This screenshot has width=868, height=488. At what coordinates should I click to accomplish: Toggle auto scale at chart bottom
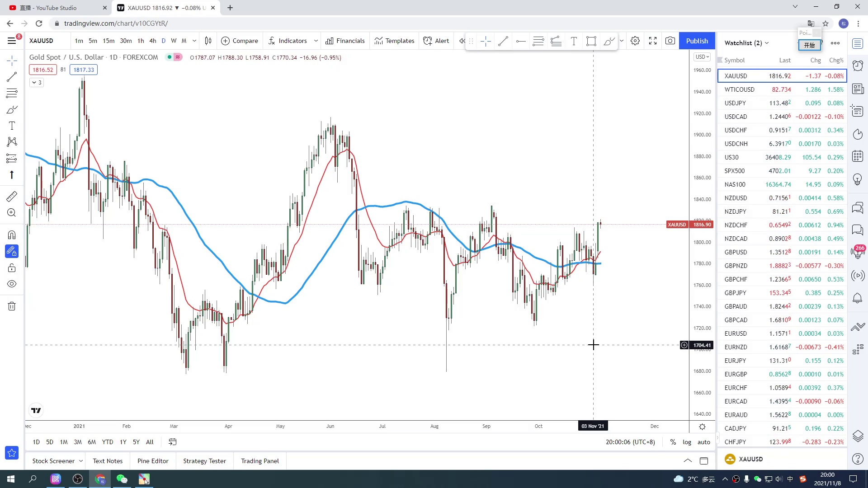[x=703, y=442]
